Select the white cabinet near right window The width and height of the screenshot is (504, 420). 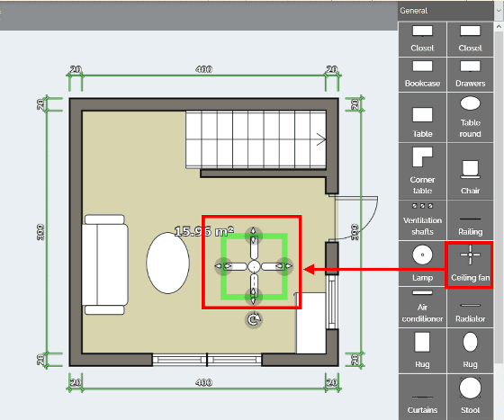[311, 323]
